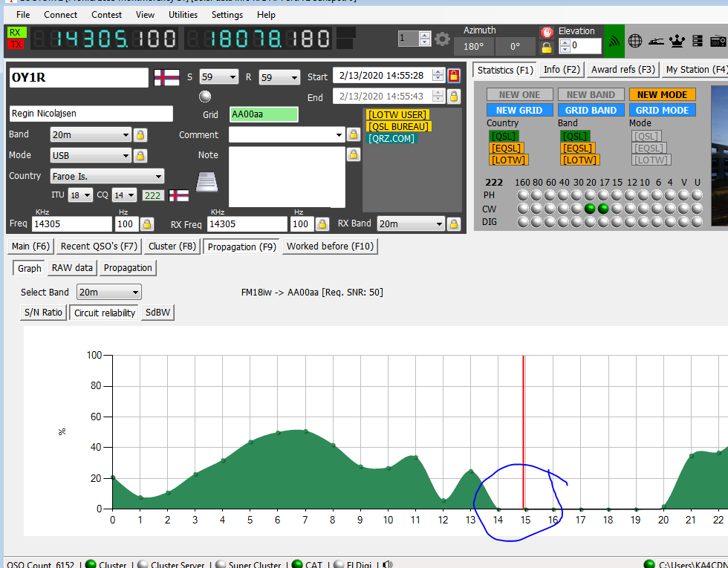Click the Faroe Islands flag beside callsign
728x568 pixels.
[166, 77]
